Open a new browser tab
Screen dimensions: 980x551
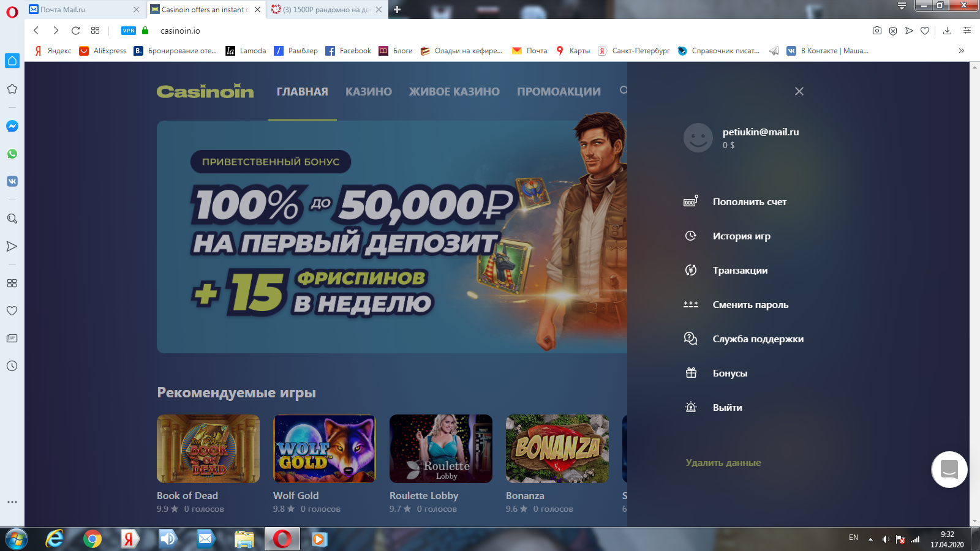click(397, 9)
